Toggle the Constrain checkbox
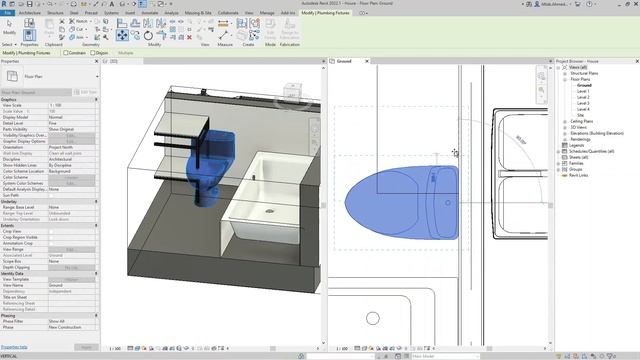Image resolution: width=640 pixels, height=360 pixels. click(66, 53)
